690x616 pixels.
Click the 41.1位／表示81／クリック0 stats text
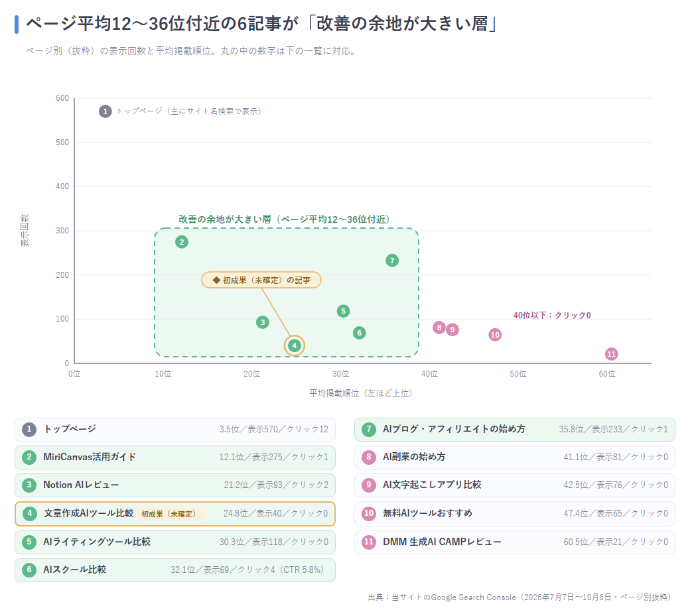(616, 457)
